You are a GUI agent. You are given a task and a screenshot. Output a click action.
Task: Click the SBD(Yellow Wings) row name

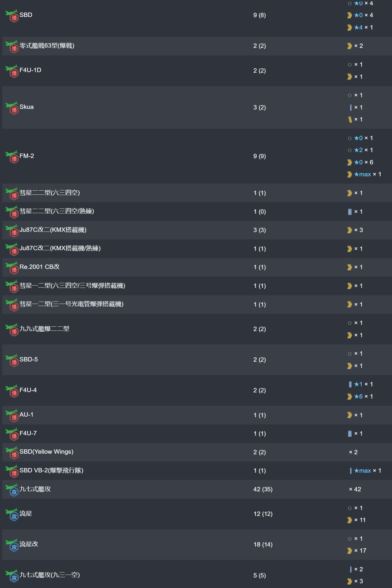(x=46, y=452)
